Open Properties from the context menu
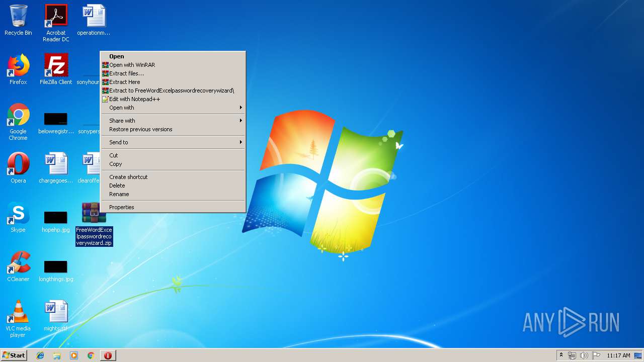Viewport: 644px width, 362px height. (173, 207)
